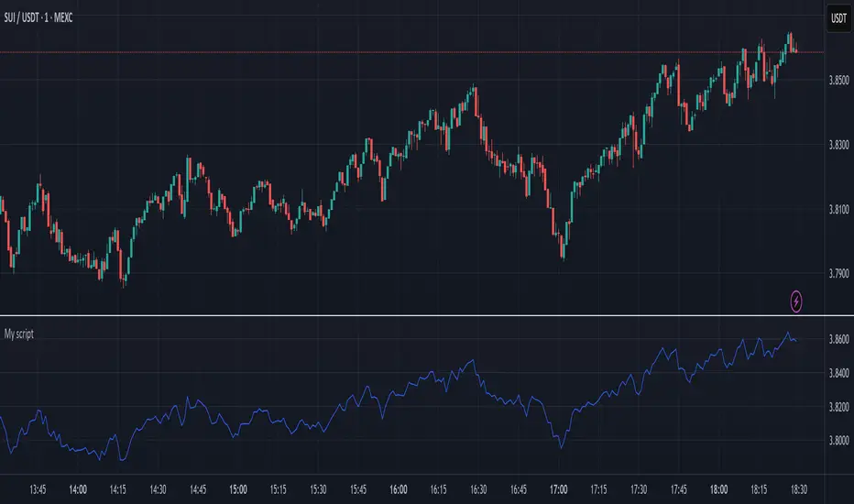Click the 15:30 time axis label
854x504 pixels.
click(x=318, y=489)
